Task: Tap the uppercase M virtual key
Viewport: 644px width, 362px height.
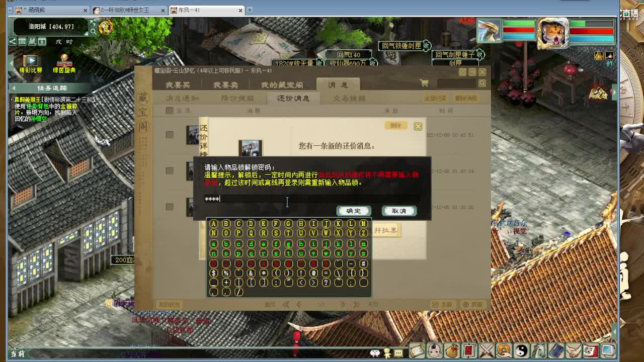Action: [x=363, y=224]
